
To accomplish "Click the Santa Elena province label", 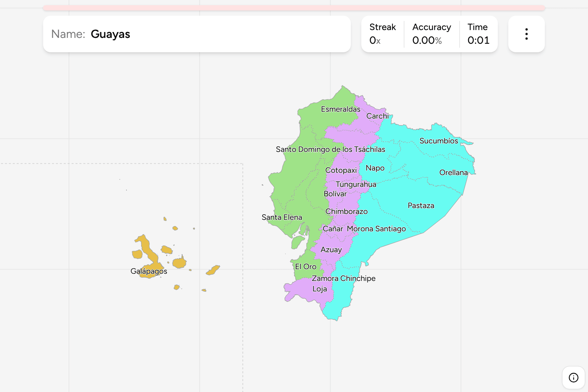I will [x=282, y=217].
